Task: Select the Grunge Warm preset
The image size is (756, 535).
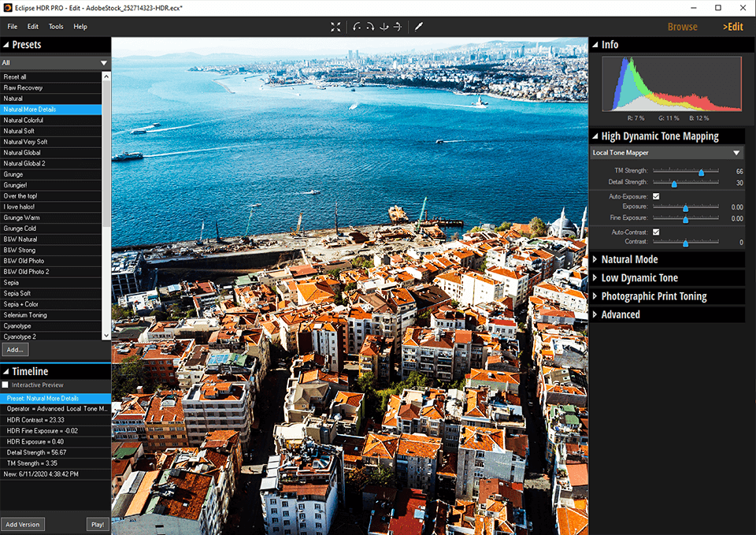Action: 22,217
